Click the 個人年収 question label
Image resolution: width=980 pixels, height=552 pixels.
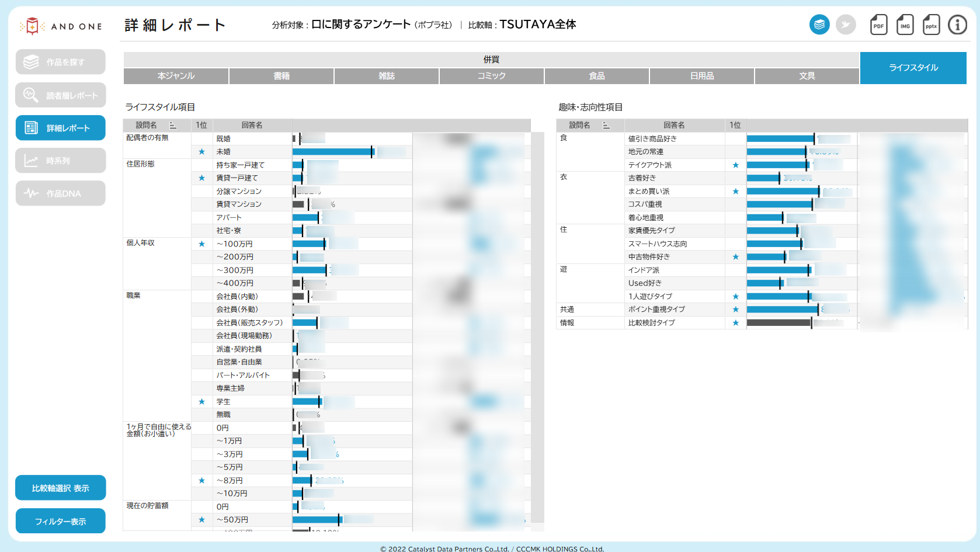click(x=141, y=243)
